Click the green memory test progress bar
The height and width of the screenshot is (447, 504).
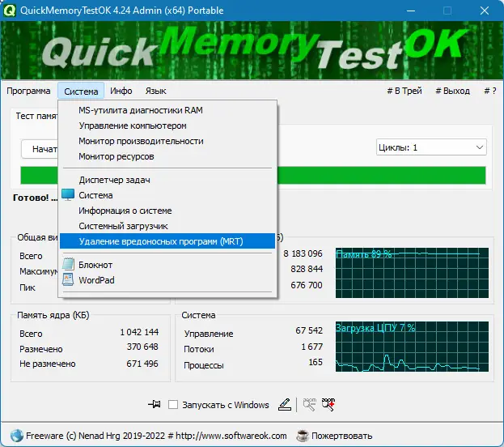point(382,176)
